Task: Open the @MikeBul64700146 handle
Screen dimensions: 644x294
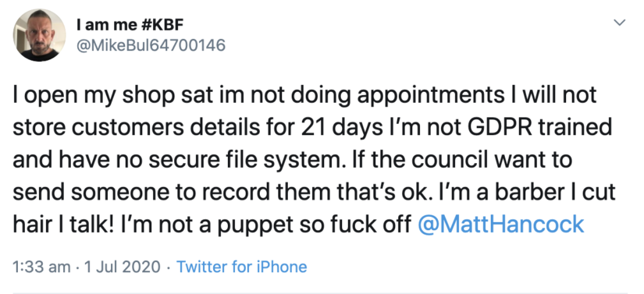Action: point(151,45)
